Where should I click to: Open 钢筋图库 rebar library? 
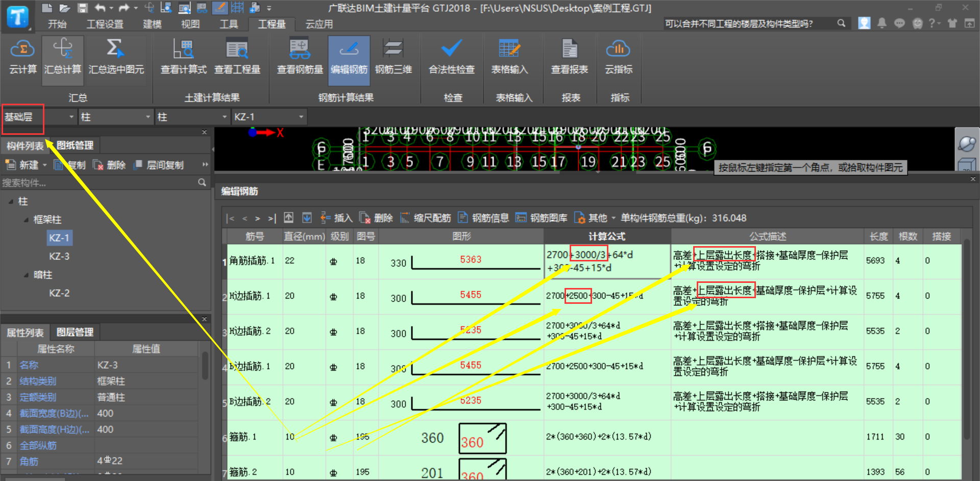point(542,218)
